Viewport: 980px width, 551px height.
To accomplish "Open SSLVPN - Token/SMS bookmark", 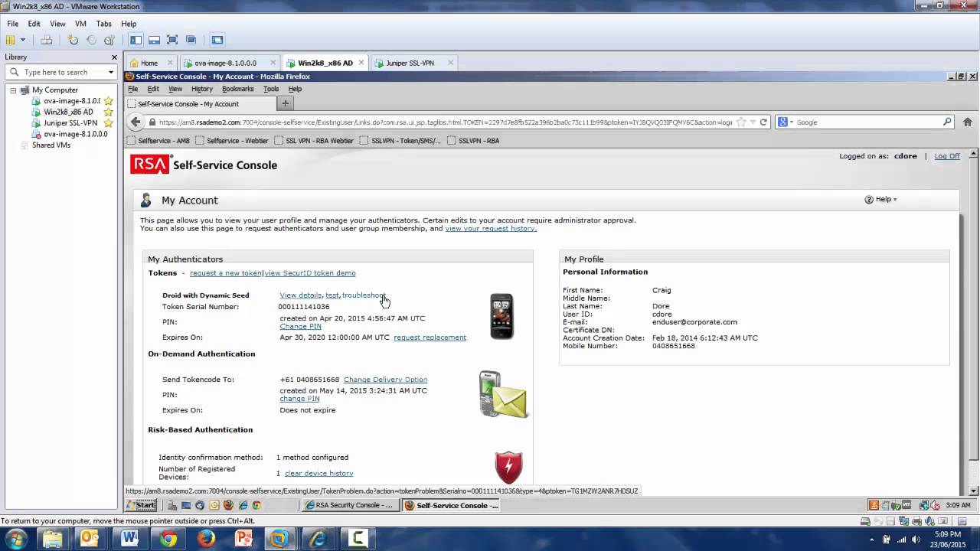I will 400,141.
